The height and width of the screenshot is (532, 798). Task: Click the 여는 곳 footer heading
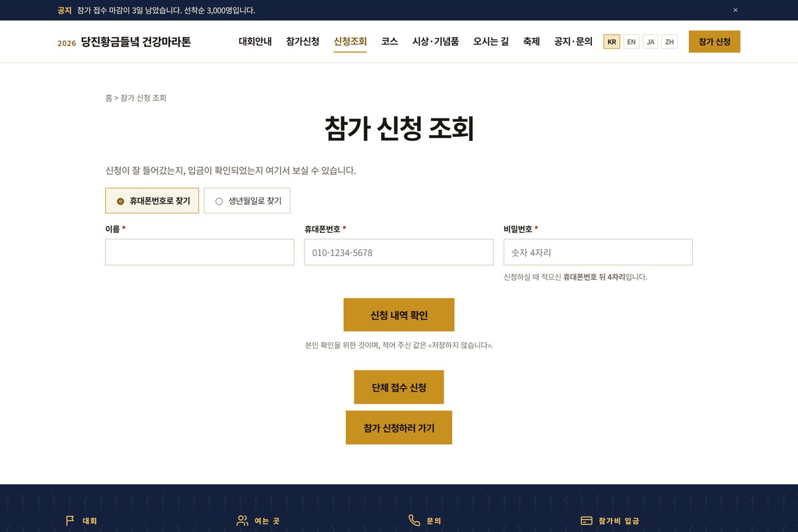click(267, 521)
